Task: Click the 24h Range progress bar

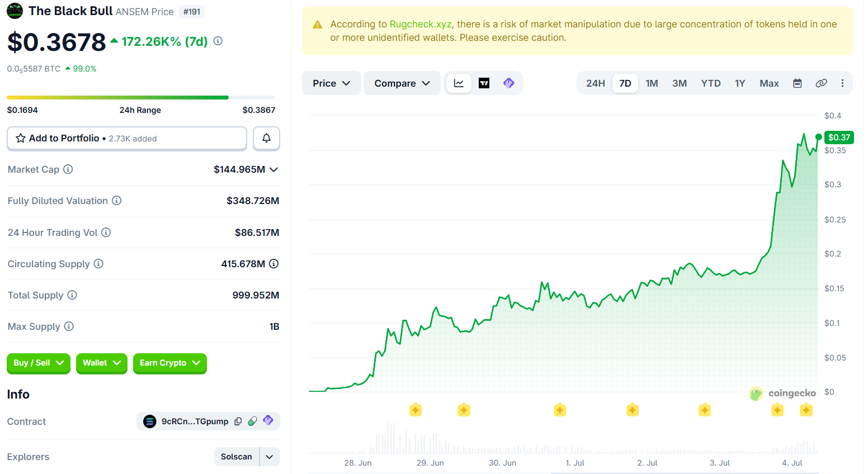Action: pos(141,97)
